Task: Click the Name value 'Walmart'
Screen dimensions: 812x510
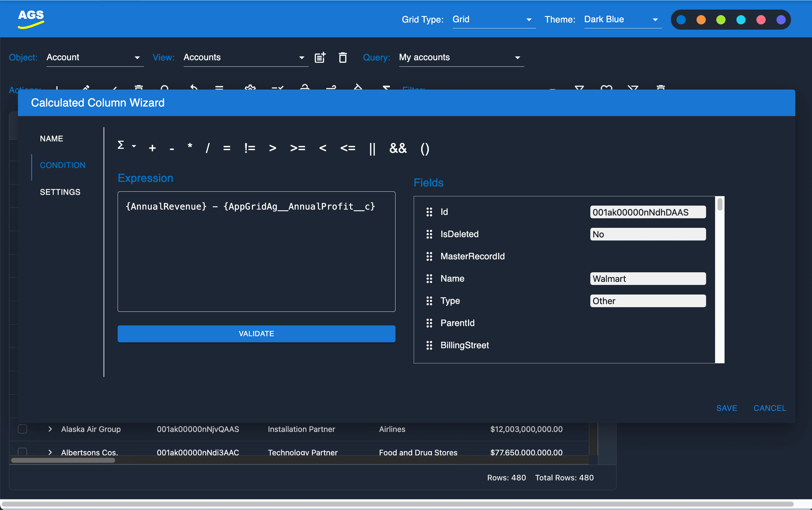Action: pyautogui.click(x=647, y=279)
